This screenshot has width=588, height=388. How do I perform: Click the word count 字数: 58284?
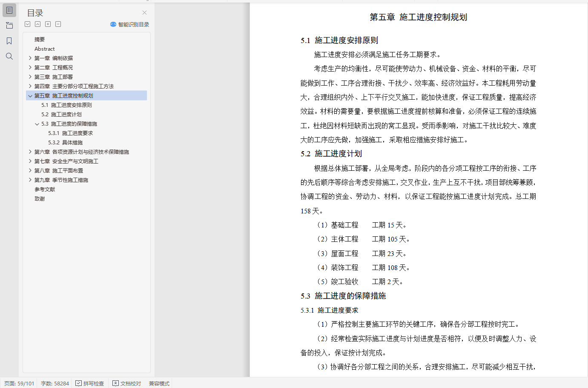[55, 383]
